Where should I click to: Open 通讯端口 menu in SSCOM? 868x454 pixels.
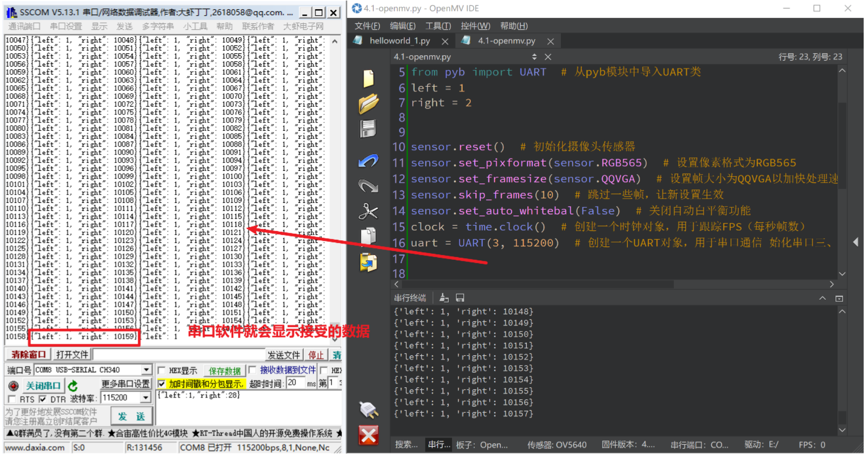pyautogui.click(x=24, y=26)
